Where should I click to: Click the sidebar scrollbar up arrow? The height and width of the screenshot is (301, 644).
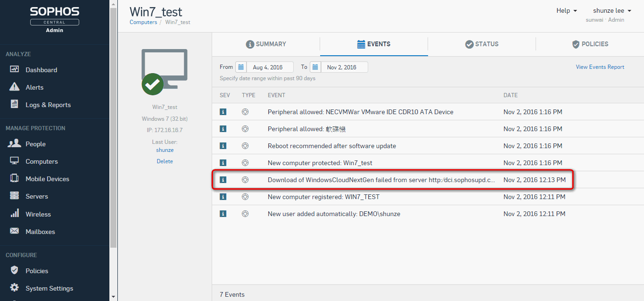pyautogui.click(x=113, y=4)
